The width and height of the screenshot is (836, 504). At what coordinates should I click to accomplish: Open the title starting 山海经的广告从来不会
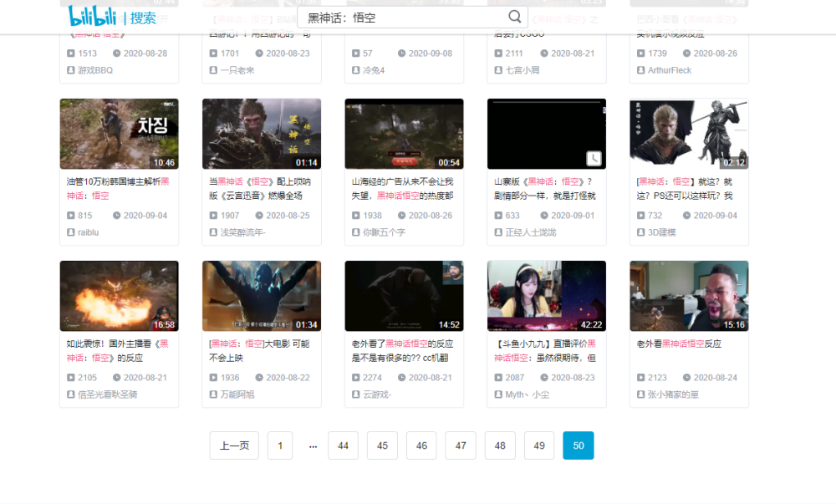(403, 189)
